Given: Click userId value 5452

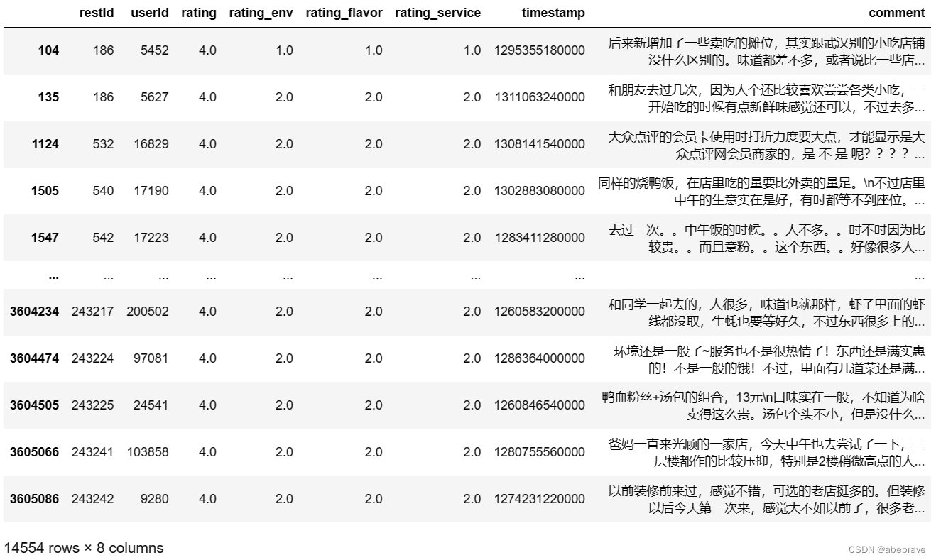Looking at the screenshot, I should click(x=155, y=50).
